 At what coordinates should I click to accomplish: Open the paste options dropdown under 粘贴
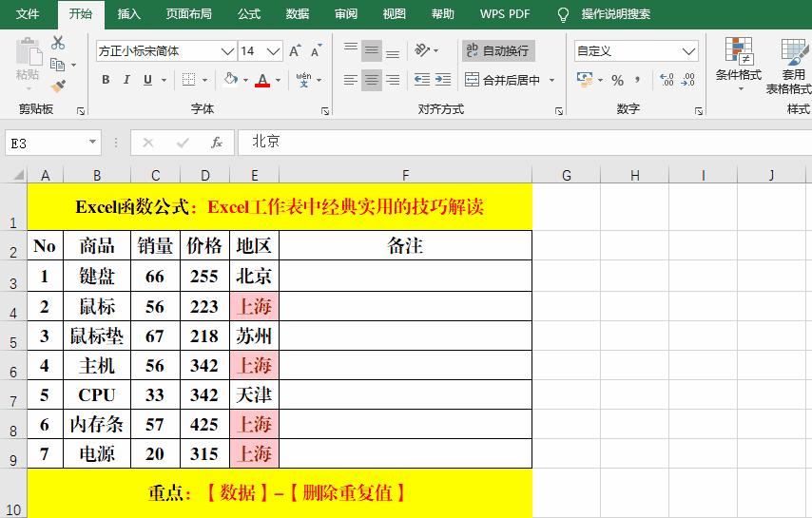pyautogui.click(x=28, y=88)
